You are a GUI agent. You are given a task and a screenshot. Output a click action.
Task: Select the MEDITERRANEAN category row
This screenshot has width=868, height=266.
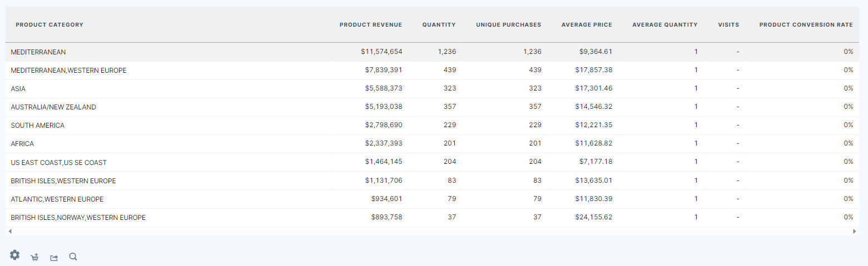coord(38,52)
